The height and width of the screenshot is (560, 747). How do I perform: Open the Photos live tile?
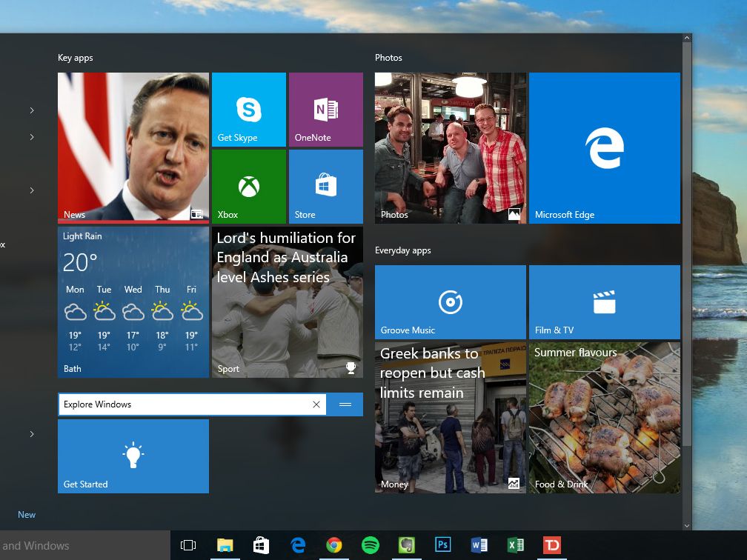point(451,148)
